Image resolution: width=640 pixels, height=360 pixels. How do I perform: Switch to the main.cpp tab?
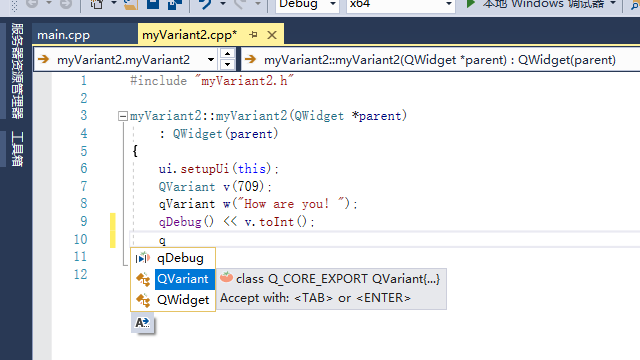coord(64,35)
